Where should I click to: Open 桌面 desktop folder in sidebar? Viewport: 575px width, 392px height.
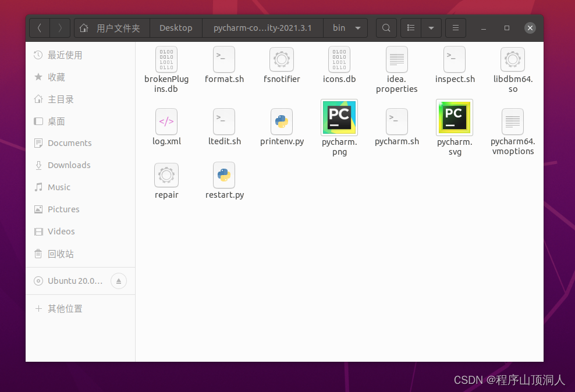80,121
